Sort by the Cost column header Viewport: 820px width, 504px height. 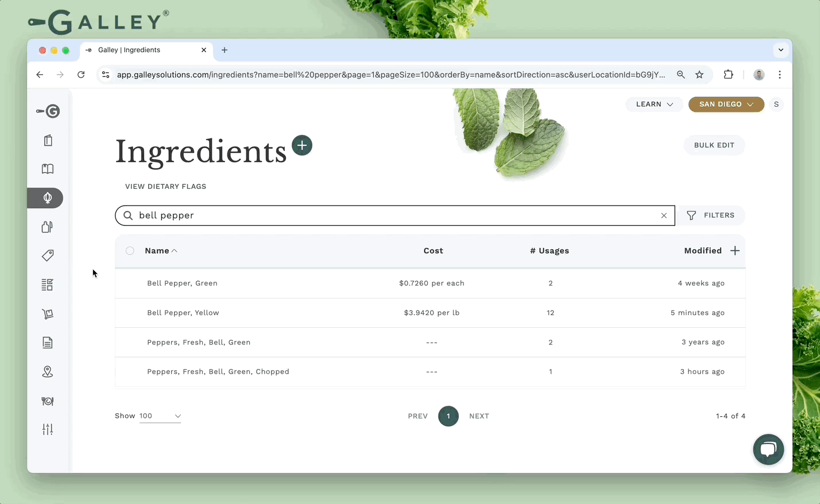coord(434,251)
